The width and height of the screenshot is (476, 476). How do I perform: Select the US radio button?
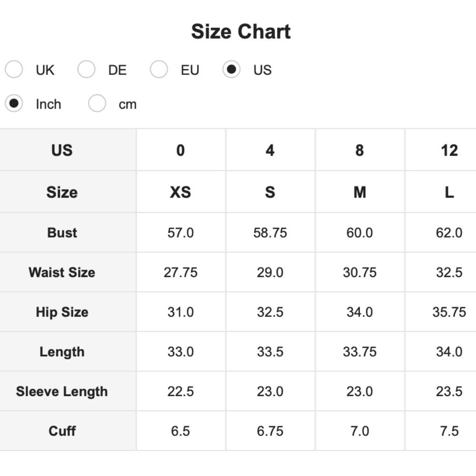pos(231,69)
